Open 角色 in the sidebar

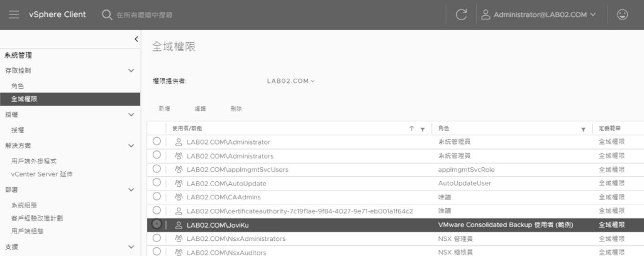(x=18, y=86)
